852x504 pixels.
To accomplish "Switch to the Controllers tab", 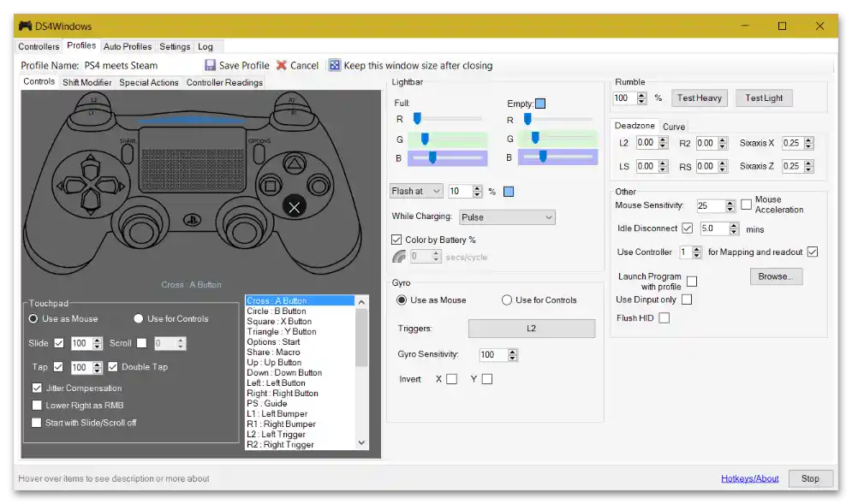I will click(x=39, y=47).
